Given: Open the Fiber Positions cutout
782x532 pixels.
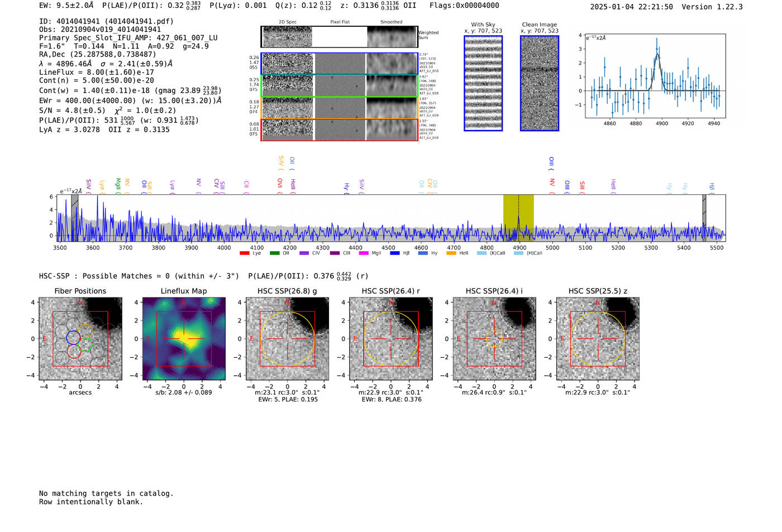Looking at the screenshot, I should click(80, 339).
